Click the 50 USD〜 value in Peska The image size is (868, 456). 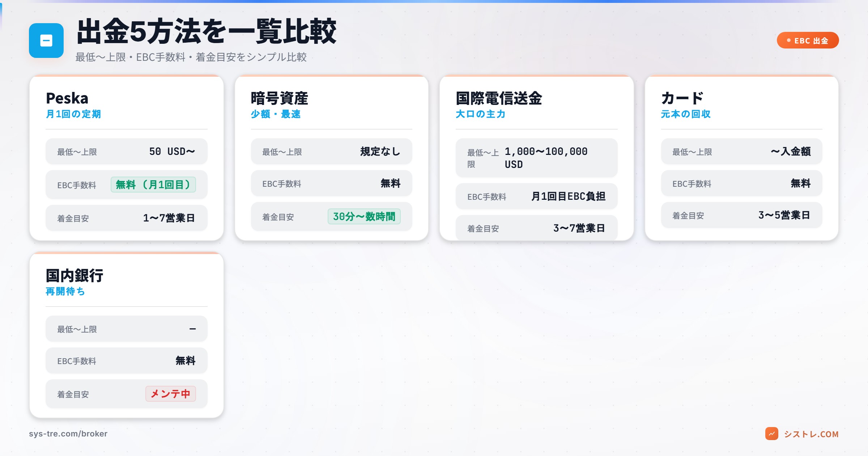point(172,151)
